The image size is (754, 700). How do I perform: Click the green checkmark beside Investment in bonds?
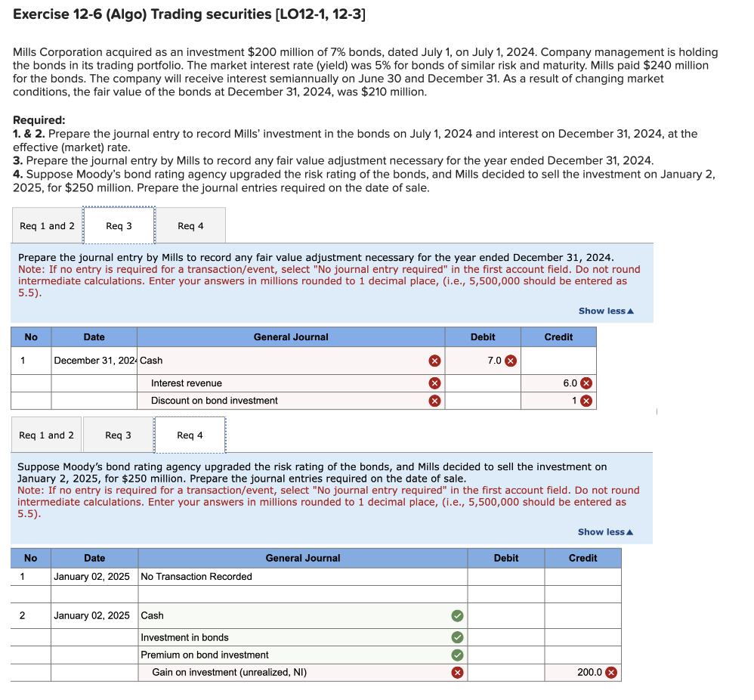pos(457,637)
